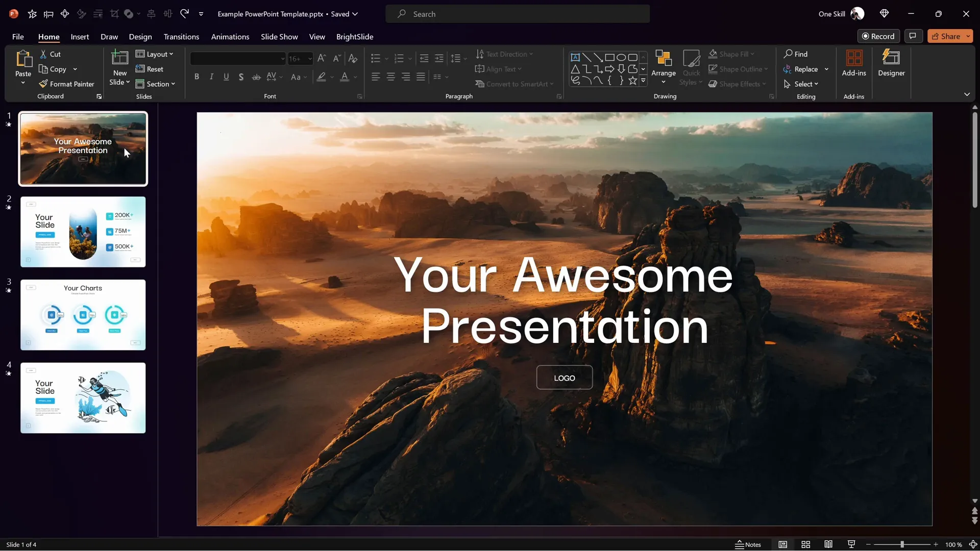Viewport: 980px width, 551px height.
Task: Click the redo arrow in Quick Access Toolbar
Action: [185, 14]
